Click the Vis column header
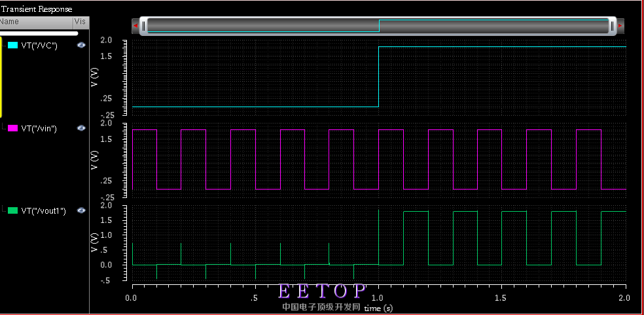The image size is (644, 315). 81,22
